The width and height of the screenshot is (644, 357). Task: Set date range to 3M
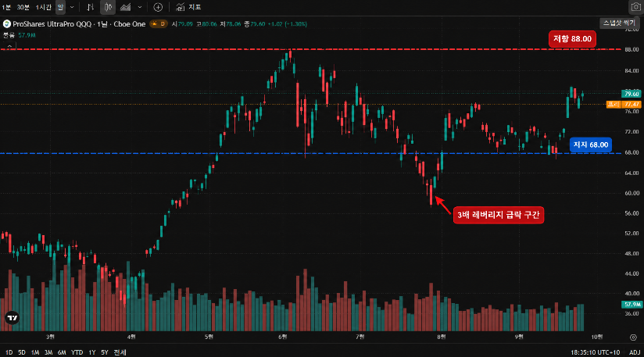[x=48, y=352]
